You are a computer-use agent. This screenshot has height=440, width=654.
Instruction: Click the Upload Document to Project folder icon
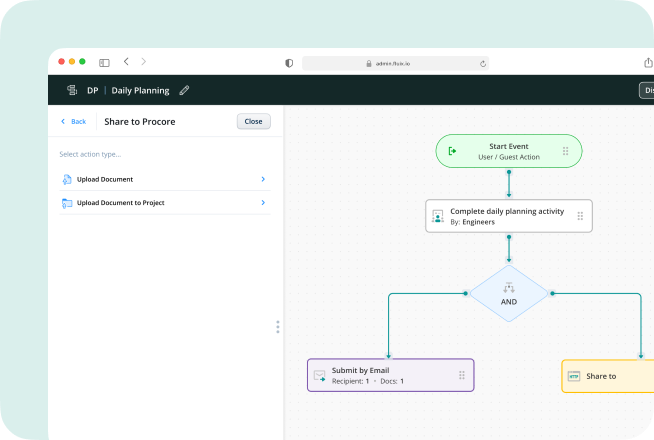pyautogui.click(x=66, y=203)
